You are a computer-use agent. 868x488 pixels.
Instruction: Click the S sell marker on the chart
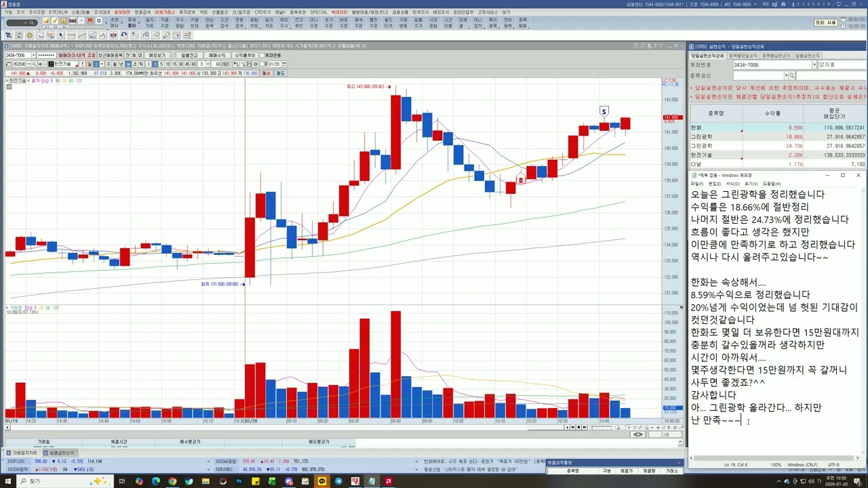click(x=604, y=111)
